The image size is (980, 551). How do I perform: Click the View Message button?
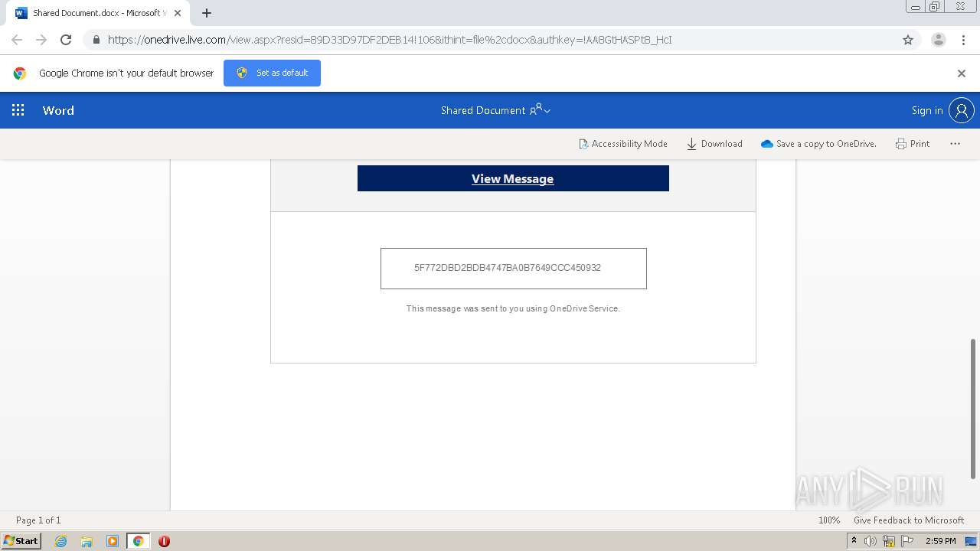point(513,178)
